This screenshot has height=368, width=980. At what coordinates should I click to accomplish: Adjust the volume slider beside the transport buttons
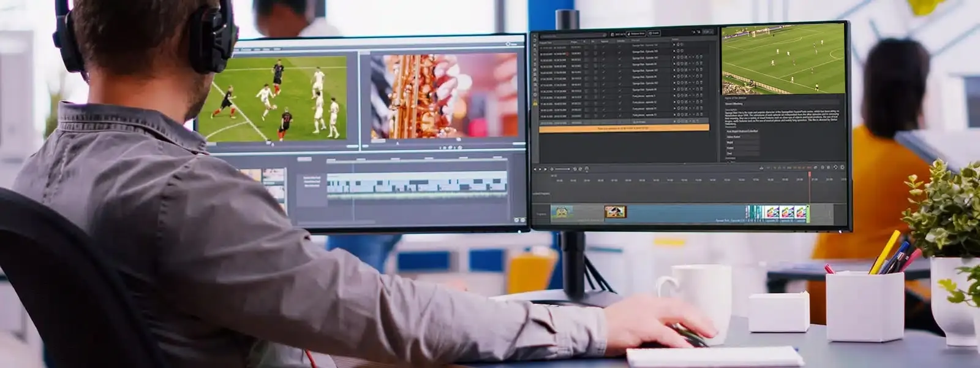point(562,169)
